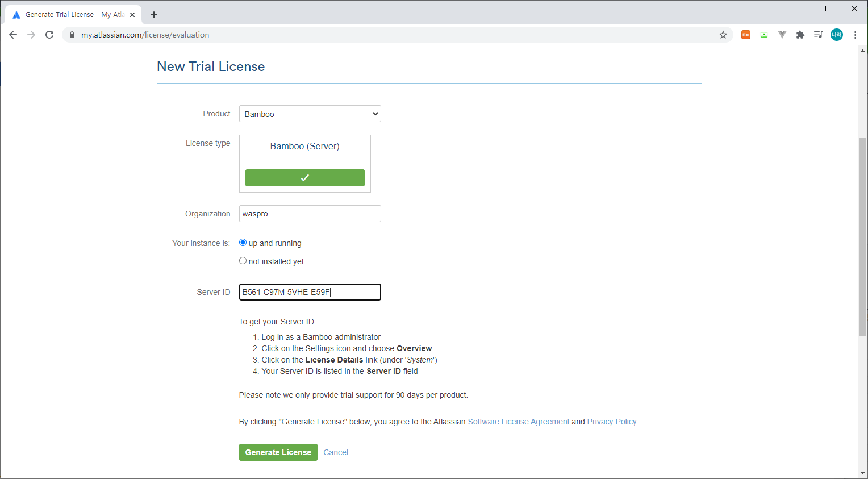Open the orange browser extension
868x479 pixels.
[x=746, y=35]
